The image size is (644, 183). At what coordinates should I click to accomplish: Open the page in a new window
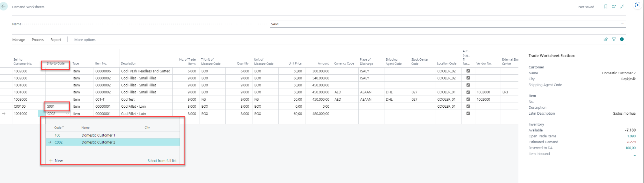click(x=613, y=7)
